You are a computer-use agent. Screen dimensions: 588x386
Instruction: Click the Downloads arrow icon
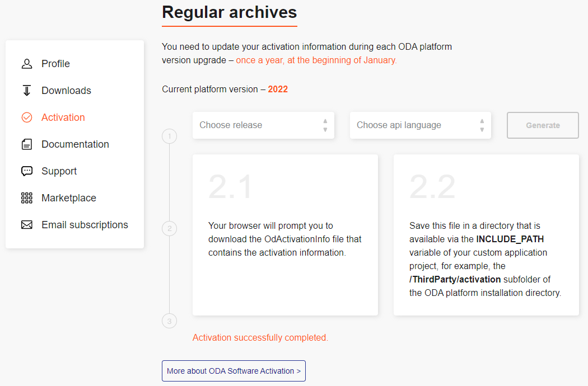[x=27, y=91]
